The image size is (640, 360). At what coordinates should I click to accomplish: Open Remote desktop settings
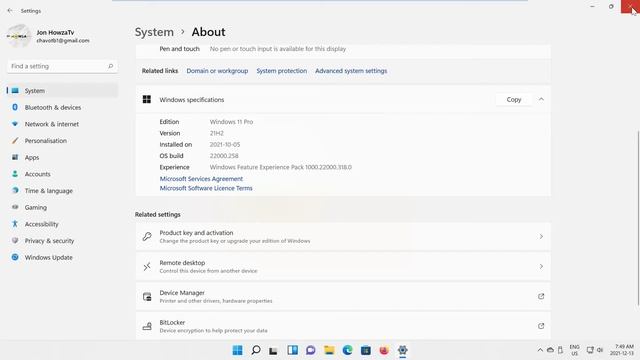click(x=343, y=267)
